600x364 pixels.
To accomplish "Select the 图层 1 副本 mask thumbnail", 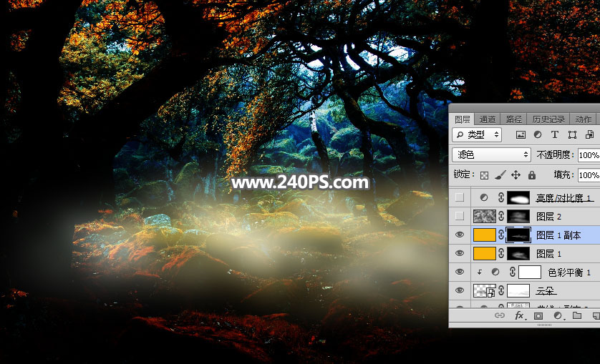I will click(518, 235).
